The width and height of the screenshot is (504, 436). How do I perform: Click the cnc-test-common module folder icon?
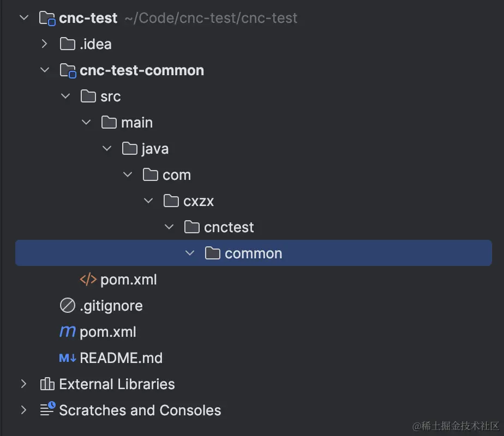(68, 70)
